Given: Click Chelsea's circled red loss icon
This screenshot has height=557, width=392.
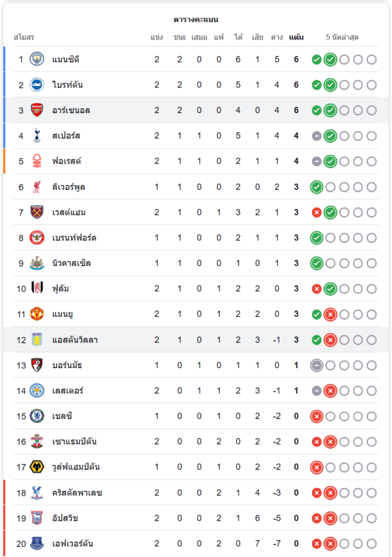Looking at the screenshot, I should (x=317, y=416).
